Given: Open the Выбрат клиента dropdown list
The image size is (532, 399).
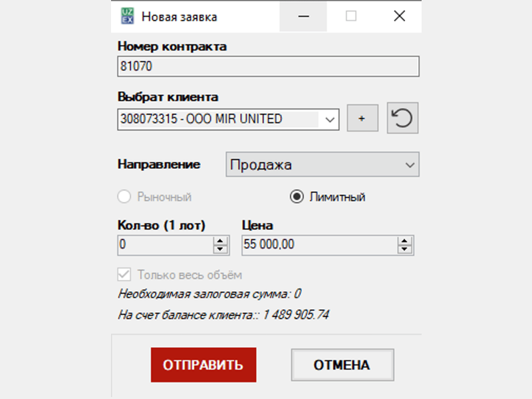Looking at the screenshot, I should point(329,120).
